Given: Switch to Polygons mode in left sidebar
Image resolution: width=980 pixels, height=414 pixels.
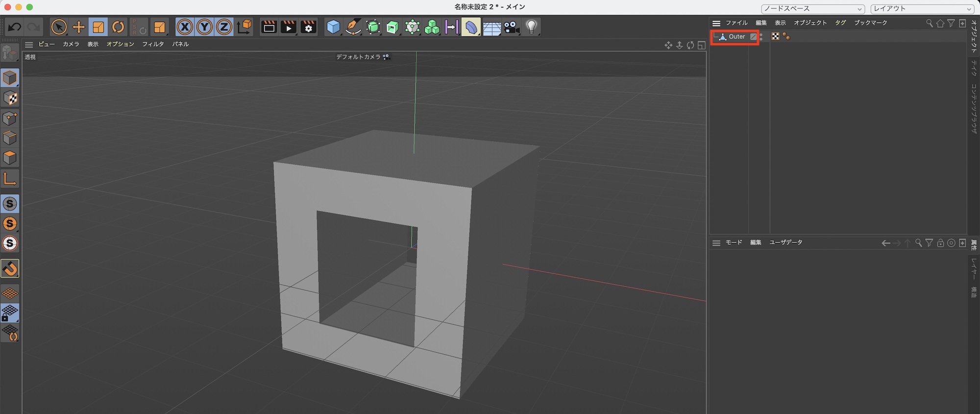Looking at the screenshot, I should point(10,158).
